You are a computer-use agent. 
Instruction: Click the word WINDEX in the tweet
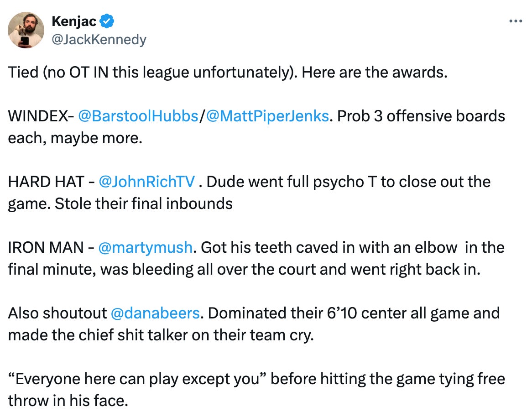point(37,116)
